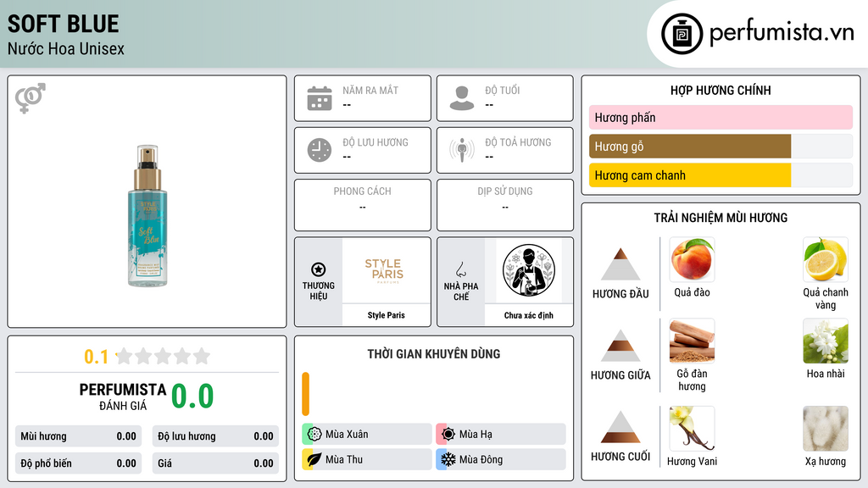This screenshot has width=868, height=488.
Task: Click the Dịp sử dụng card
Action: pyautogui.click(x=505, y=205)
